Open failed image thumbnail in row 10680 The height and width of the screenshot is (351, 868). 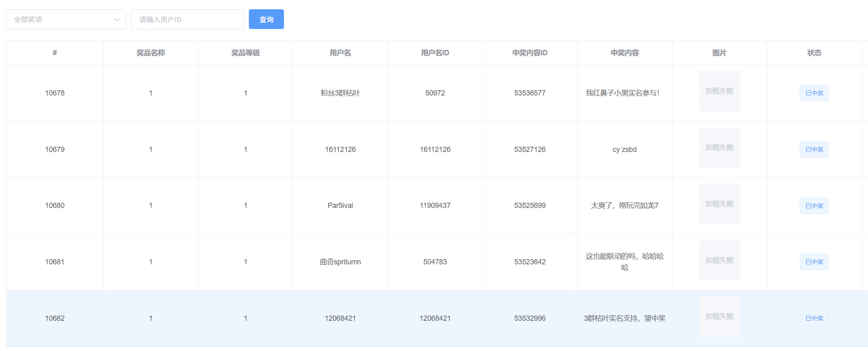click(720, 204)
